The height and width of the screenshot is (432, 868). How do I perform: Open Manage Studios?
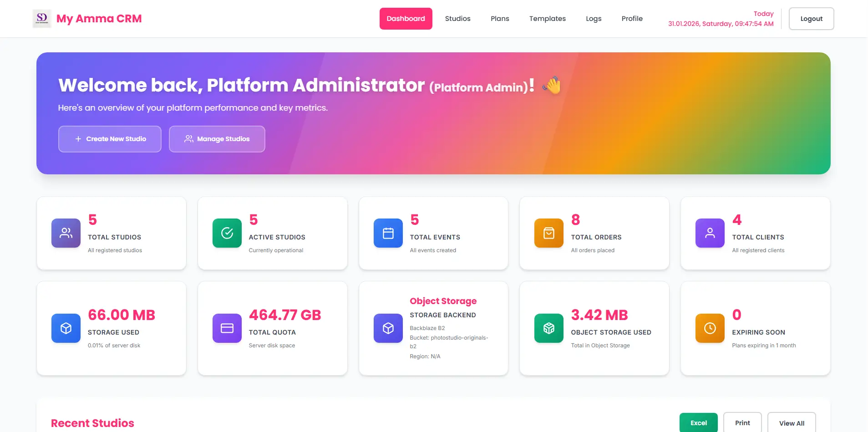217,139
